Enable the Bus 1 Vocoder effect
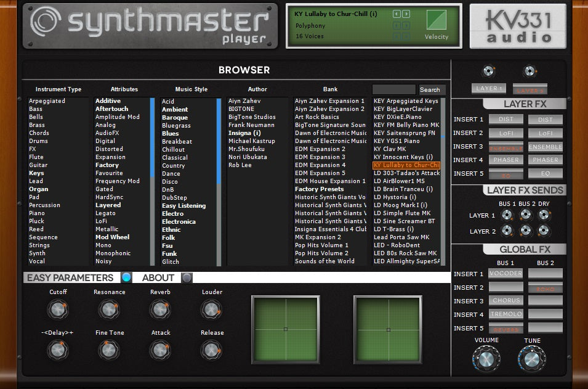Viewport: 588px width, 389px height. tap(506, 274)
